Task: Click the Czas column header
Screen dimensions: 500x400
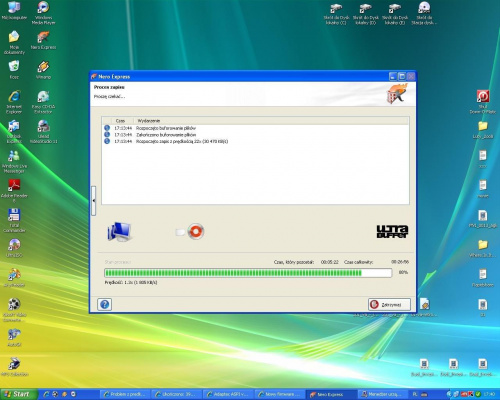Action: point(120,121)
